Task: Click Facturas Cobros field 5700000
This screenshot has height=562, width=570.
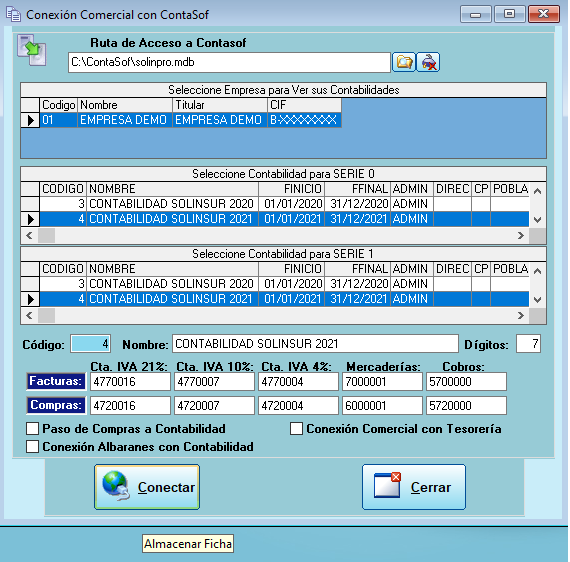Action: pos(466,382)
